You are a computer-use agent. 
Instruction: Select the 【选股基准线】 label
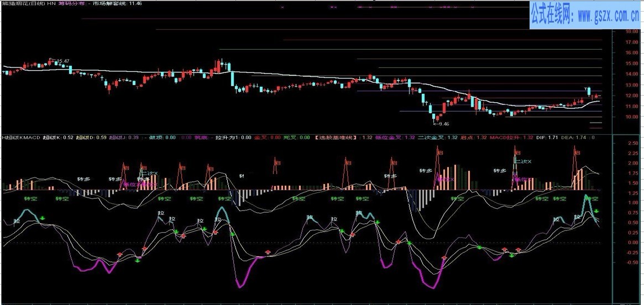click(x=335, y=138)
